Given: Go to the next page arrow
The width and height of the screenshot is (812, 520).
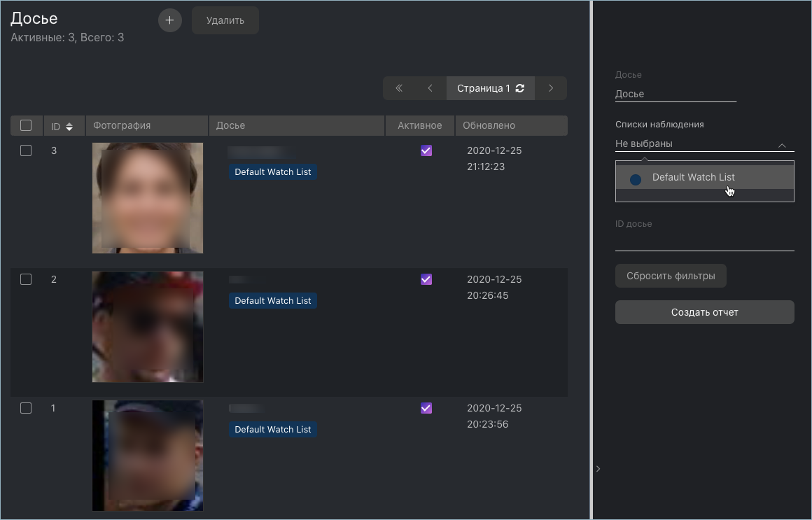Looking at the screenshot, I should pos(551,88).
